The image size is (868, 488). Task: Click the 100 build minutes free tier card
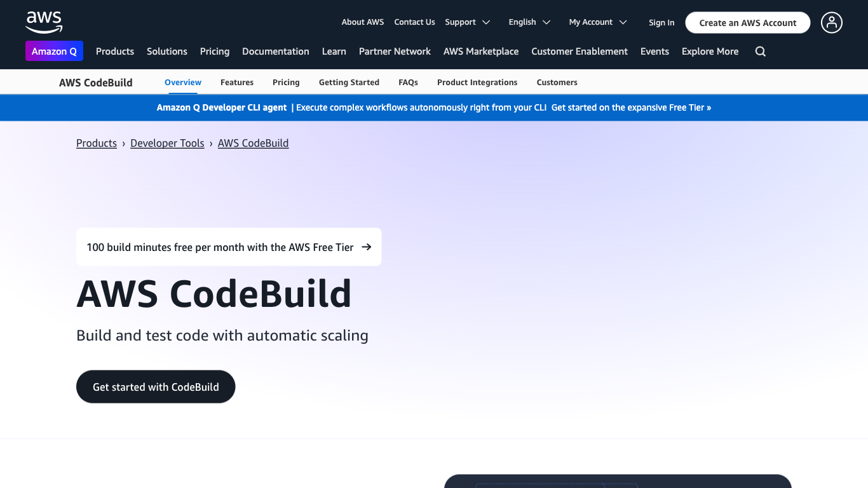(x=229, y=247)
